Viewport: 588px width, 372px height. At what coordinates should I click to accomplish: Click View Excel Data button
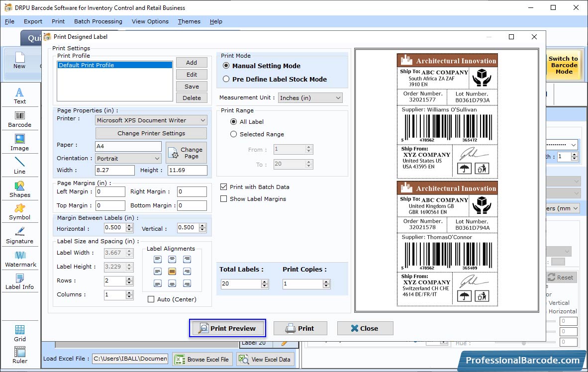tap(266, 359)
